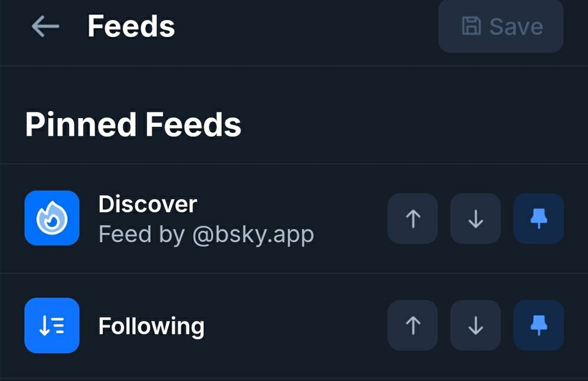Click the Pinned Feeds section header
Screen dimensions: 588x381
(x=133, y=123)
